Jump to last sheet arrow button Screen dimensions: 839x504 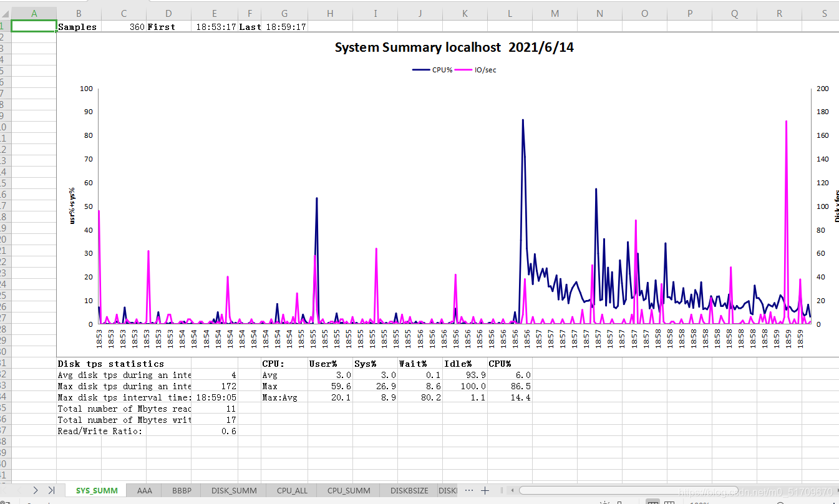pos(51,490)
